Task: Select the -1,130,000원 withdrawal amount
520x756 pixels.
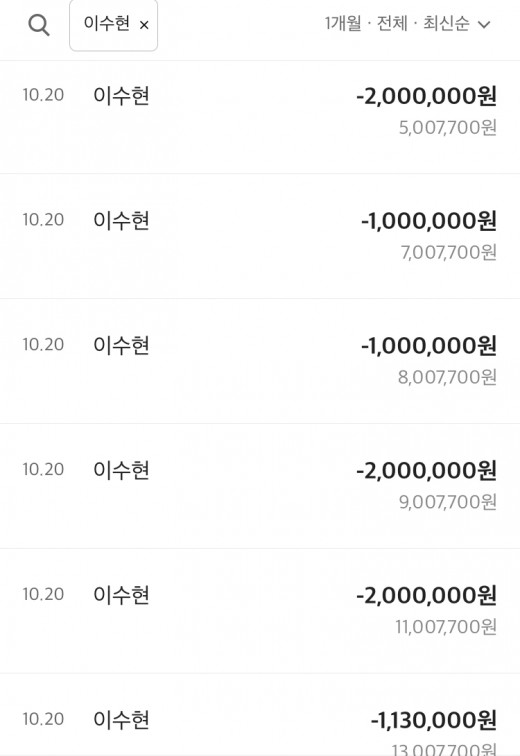Action: [433, 720]
